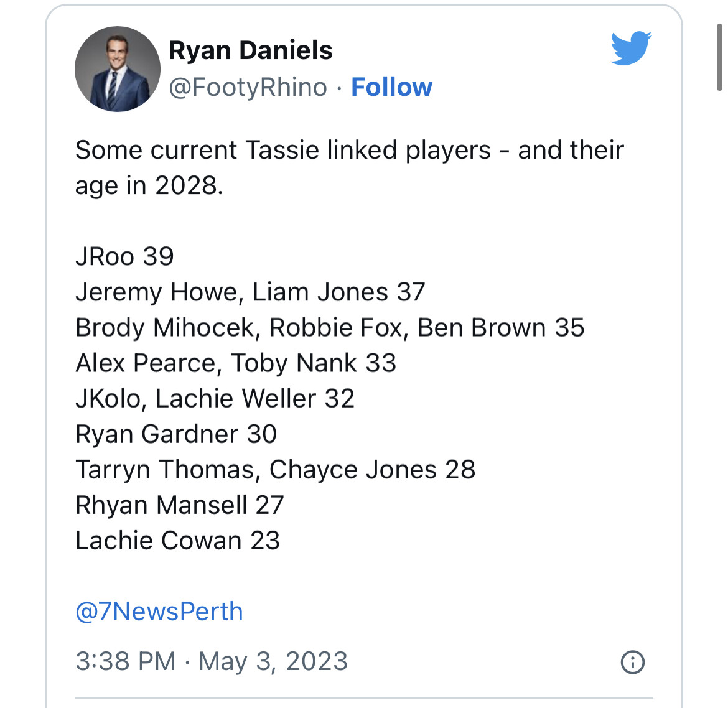The width and height of the screenshot is (728, 708).
Task: Click the 'JRoo 39' line
Action: pyautogui.click(x=125, y=256)
